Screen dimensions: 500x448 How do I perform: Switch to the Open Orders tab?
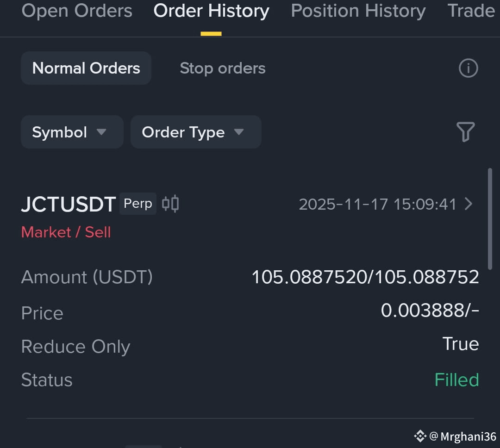[x=77, y=11]
